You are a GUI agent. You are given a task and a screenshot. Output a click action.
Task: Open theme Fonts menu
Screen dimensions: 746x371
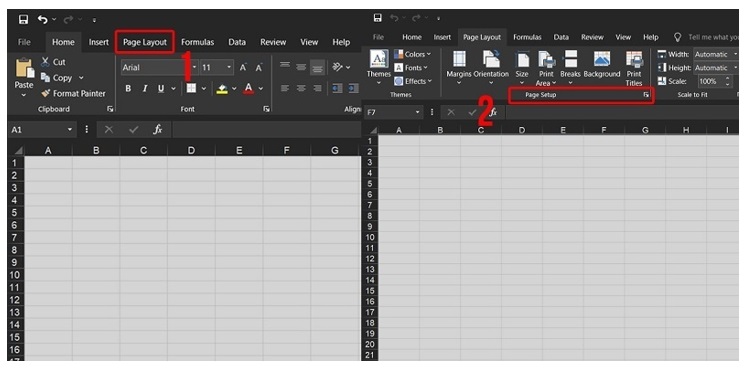click(x=411, y=68)
